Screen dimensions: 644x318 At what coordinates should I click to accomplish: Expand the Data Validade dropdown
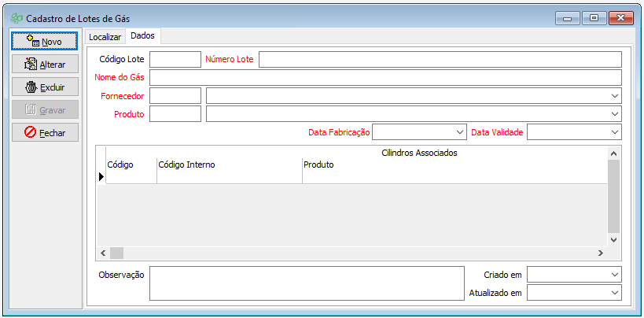614,132
